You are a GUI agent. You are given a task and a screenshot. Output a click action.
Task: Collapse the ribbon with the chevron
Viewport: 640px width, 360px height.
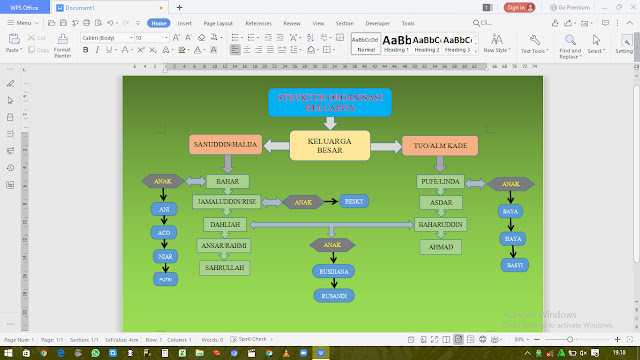tap(629, 23)
